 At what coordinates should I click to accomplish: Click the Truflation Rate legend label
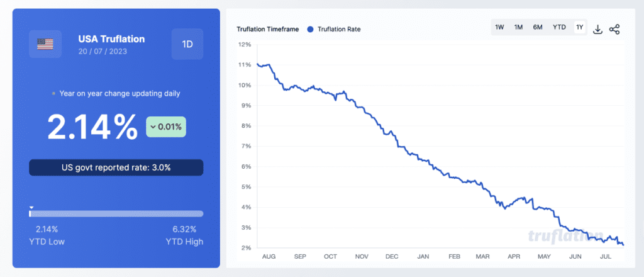(339, 29)
